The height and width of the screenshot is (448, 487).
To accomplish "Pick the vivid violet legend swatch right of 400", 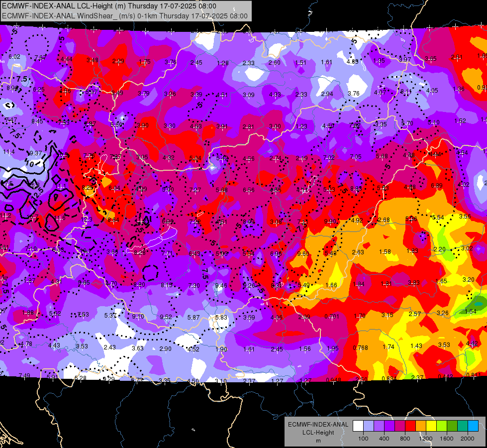I will click(x=390, y=426).
